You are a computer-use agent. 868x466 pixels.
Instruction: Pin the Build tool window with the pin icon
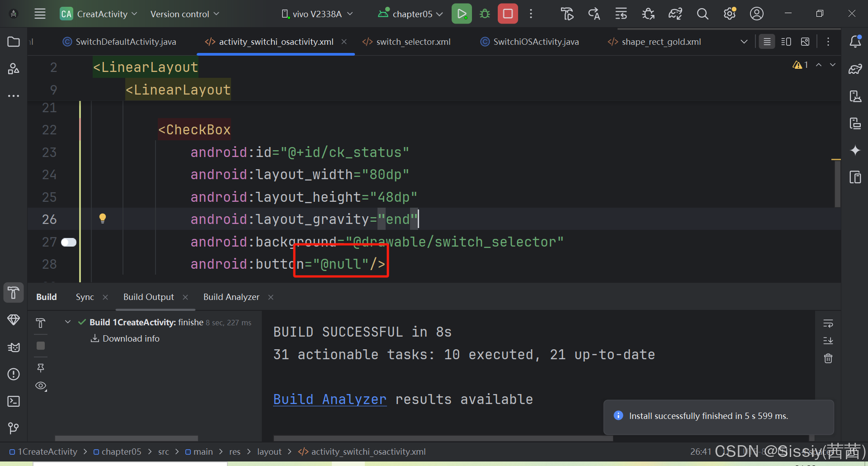coord(40,368)
